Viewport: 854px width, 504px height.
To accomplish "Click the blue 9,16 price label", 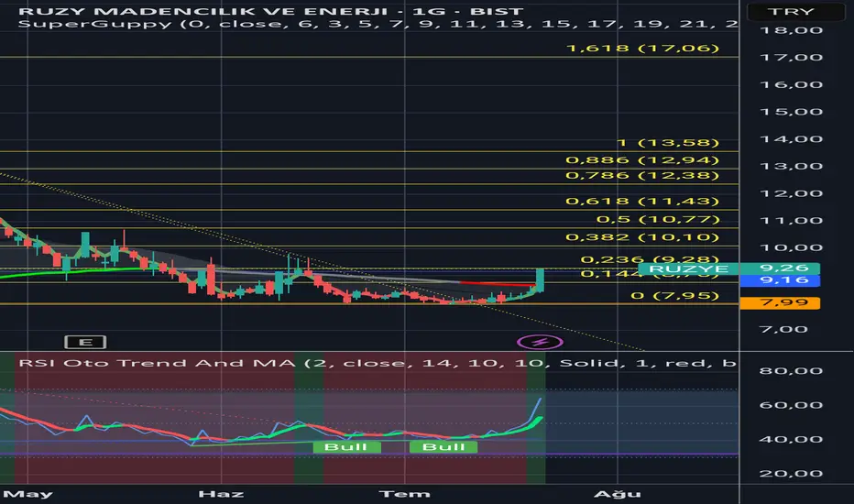I will [x=780, y=280].
